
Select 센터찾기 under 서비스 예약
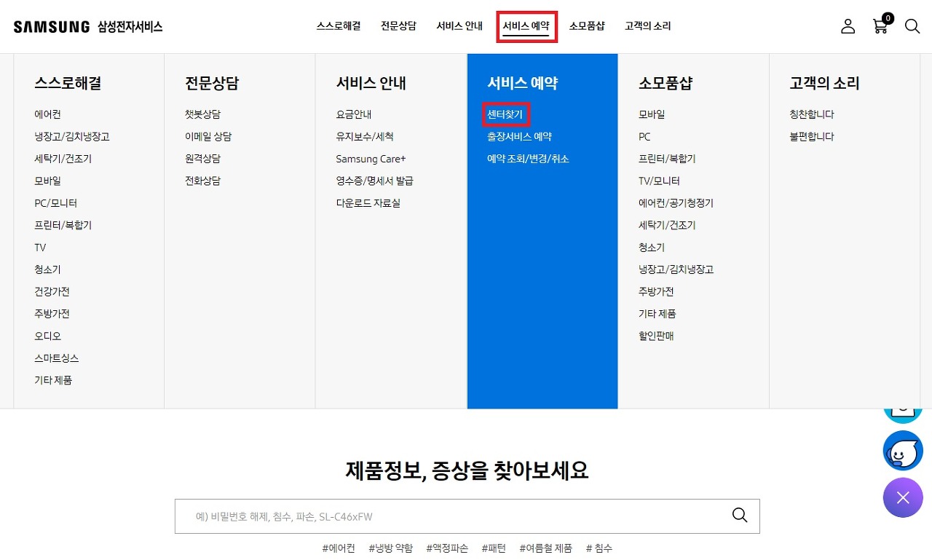(x=505, y=114)
